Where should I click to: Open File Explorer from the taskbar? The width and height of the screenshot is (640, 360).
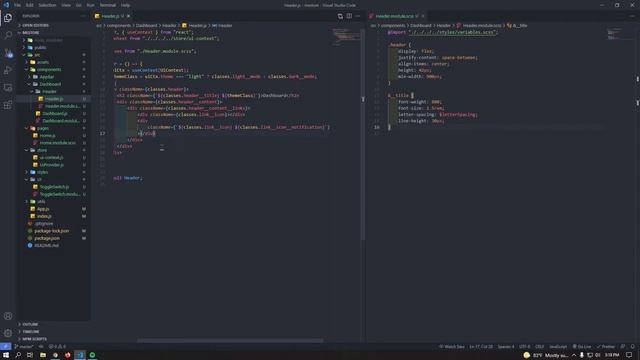[x=42, y=355]
